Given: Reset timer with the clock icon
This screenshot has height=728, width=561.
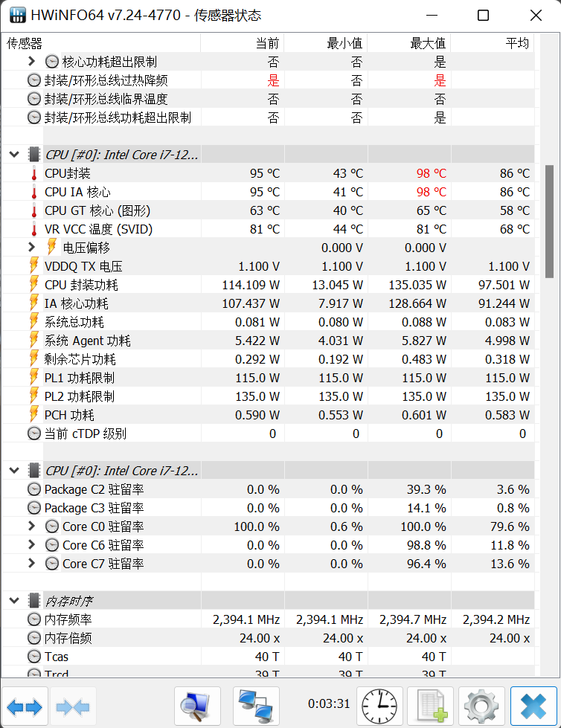Looking at the screenshot, I should point(379,707).
